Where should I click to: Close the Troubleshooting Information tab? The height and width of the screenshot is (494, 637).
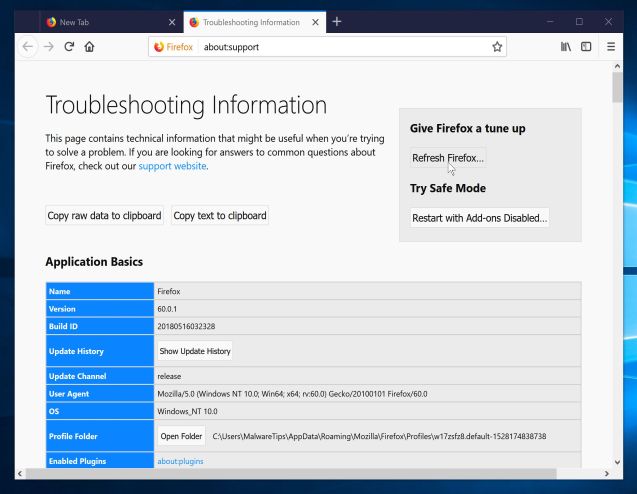click(x=316, y=22)
